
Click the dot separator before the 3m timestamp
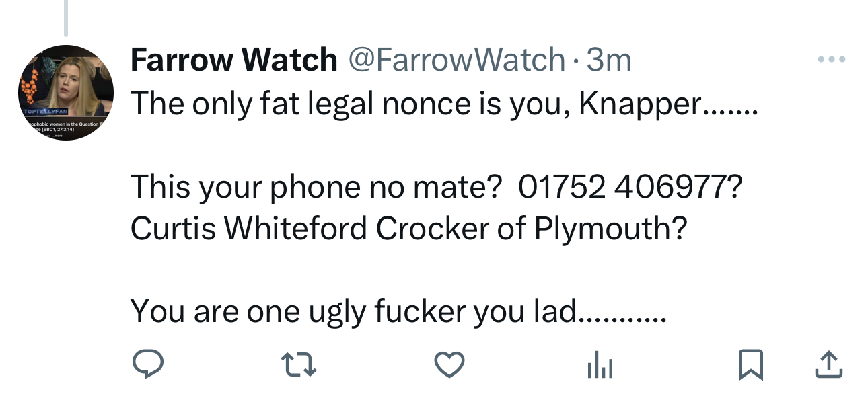point(576,62)
